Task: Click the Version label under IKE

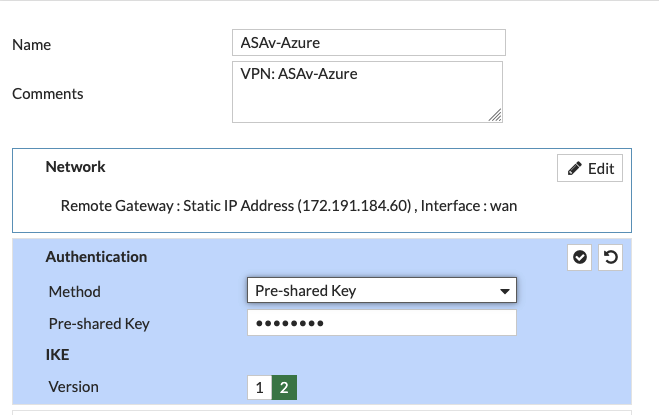Action: point(74,387)
